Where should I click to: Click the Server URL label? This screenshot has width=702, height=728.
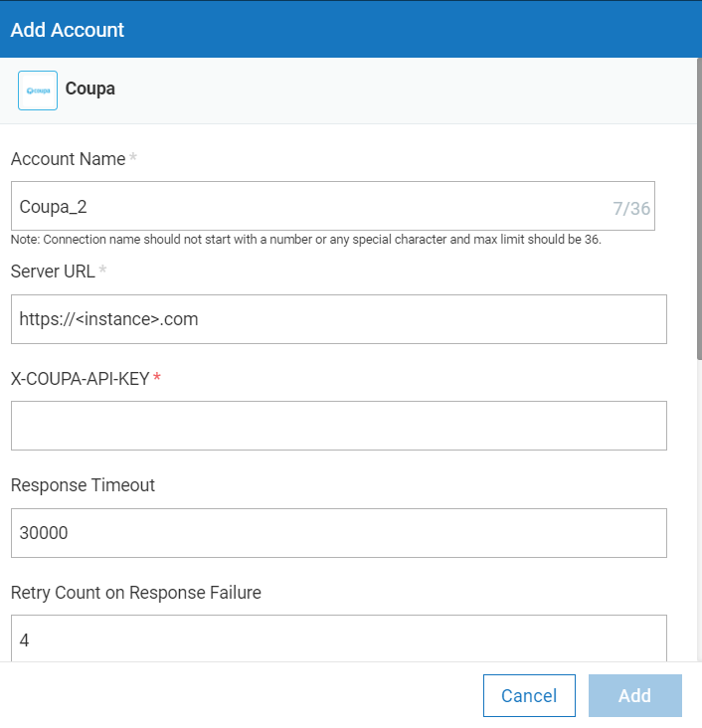[53, 272]
